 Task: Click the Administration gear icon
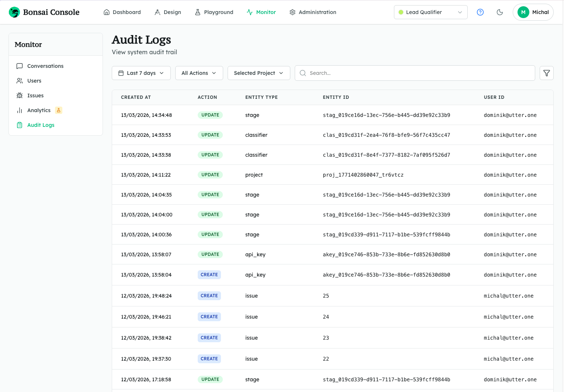[x=293, y=12]
